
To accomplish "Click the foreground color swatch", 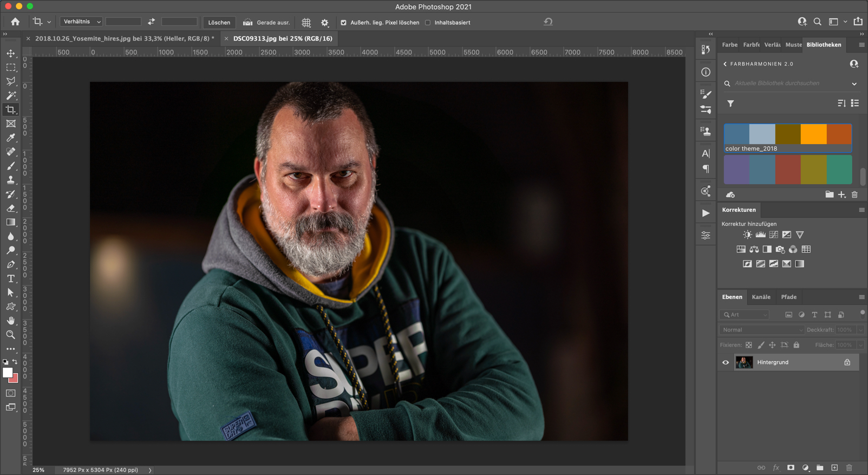I will click(x=8, y=373).
